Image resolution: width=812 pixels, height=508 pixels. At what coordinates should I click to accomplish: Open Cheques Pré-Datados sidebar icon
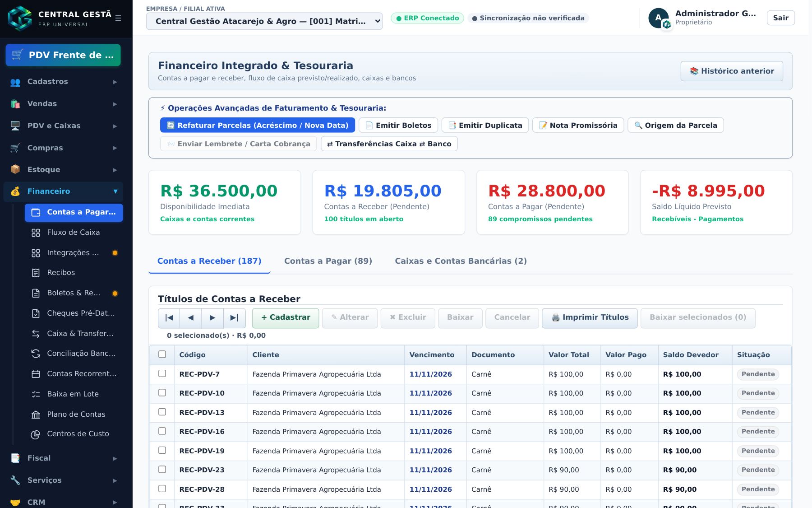tap(36, 313)
